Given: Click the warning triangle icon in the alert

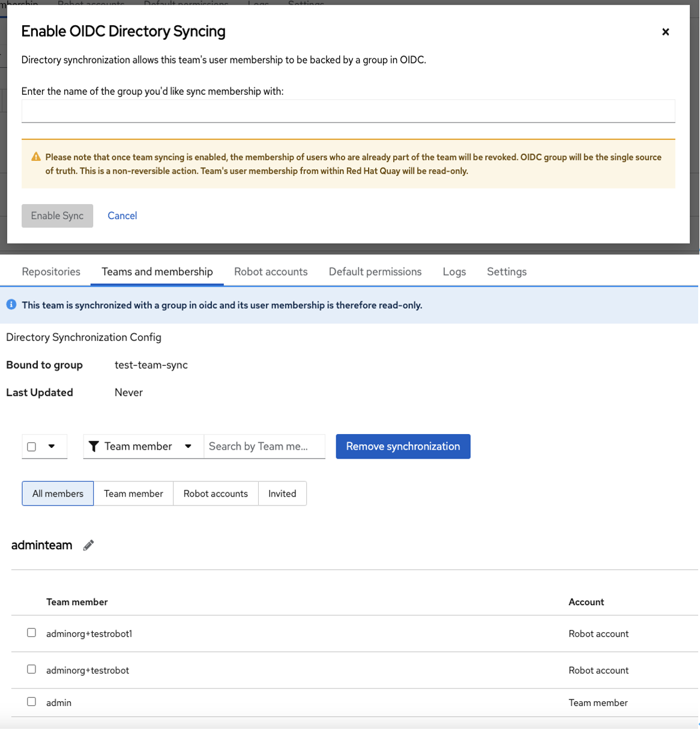Looking at the screenshot, I should pyautogui.click(x=36, y=157).
